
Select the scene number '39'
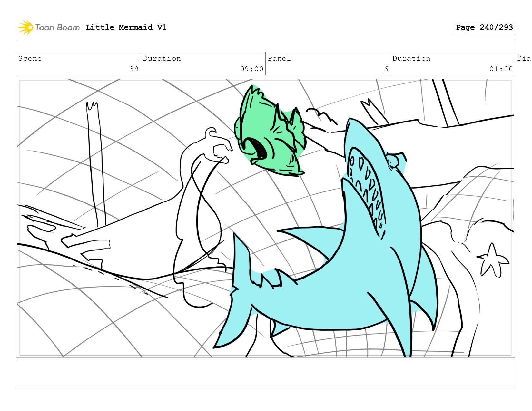[134, 69]
